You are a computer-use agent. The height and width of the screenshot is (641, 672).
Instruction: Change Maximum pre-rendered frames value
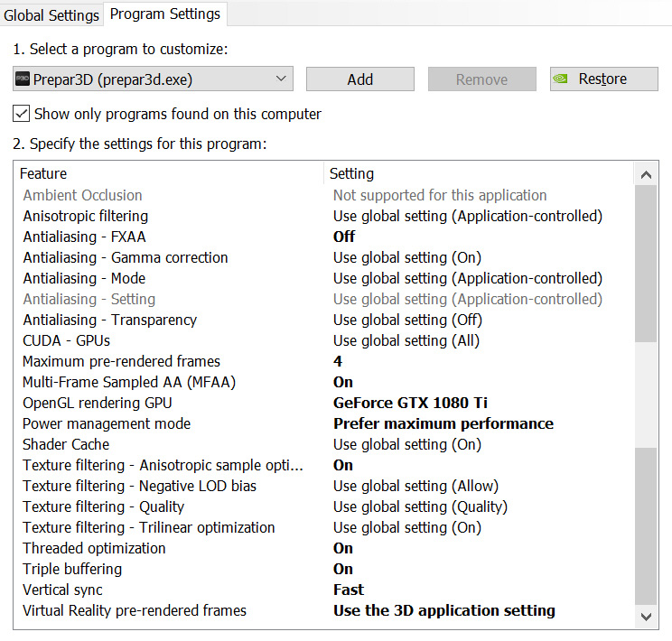(x=338, y=361)
